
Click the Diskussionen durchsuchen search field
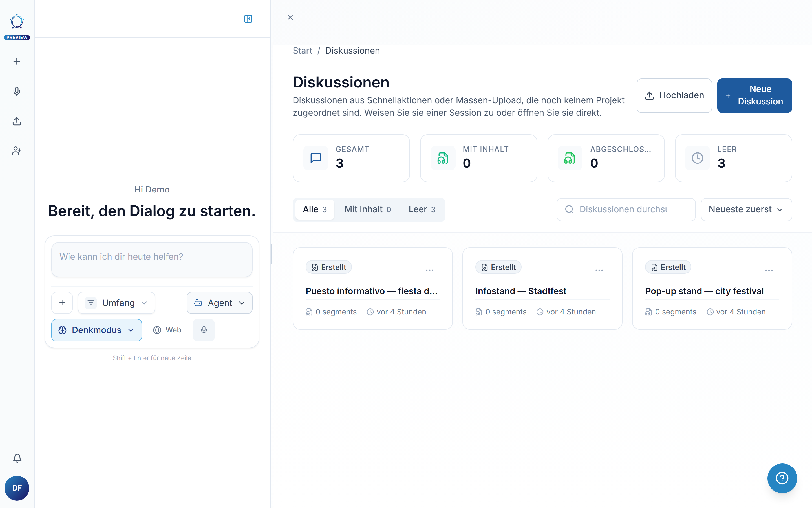(626, 209)
